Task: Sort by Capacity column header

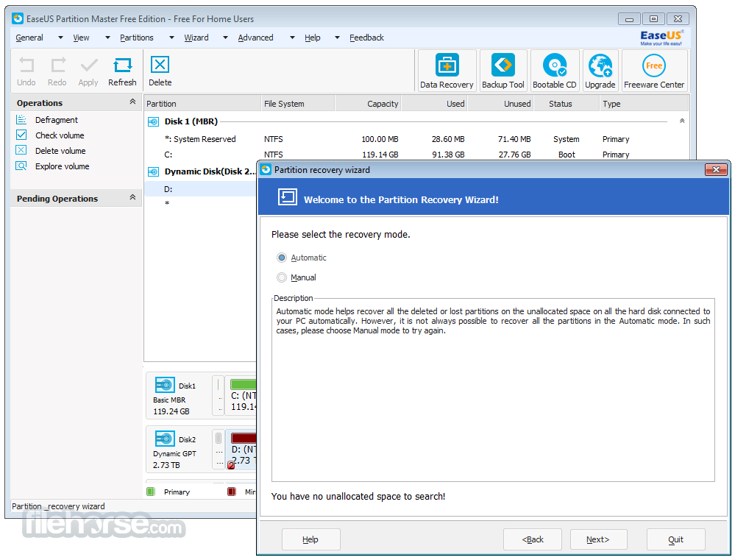Action: coord(369,104)
